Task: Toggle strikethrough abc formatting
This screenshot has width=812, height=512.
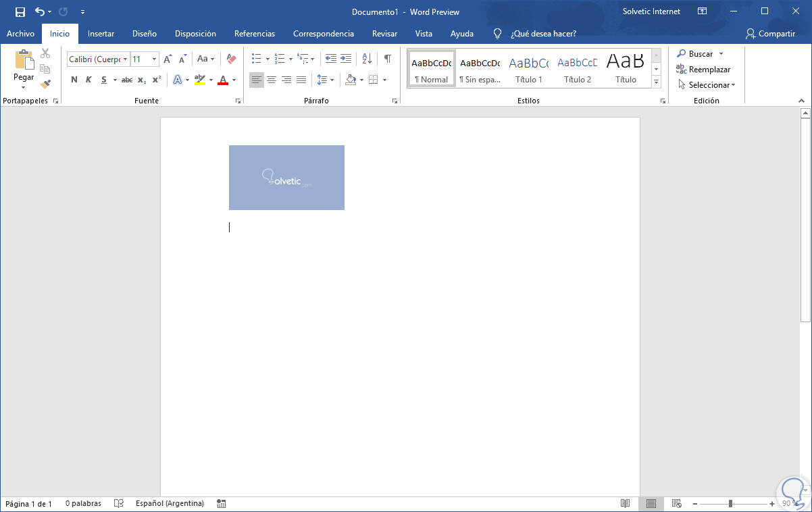Action: tap(126, 80)
